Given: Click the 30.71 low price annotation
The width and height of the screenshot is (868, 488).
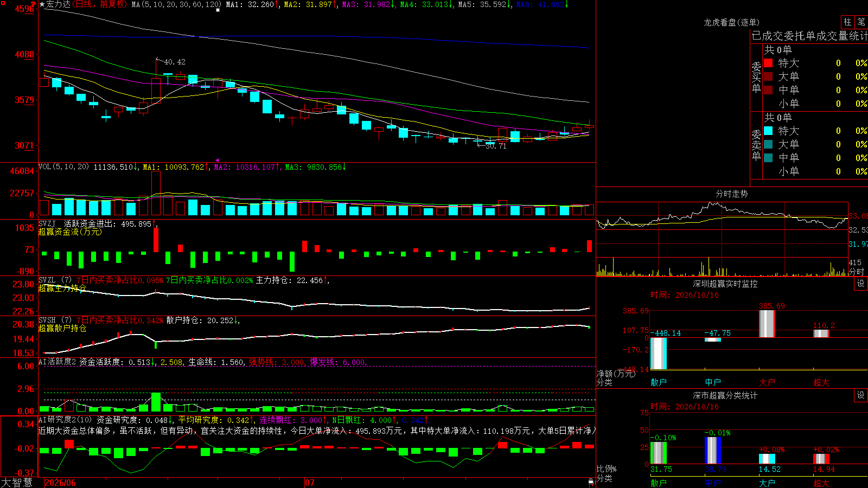Looking at the screenshot, I should (x=495, y=146).
